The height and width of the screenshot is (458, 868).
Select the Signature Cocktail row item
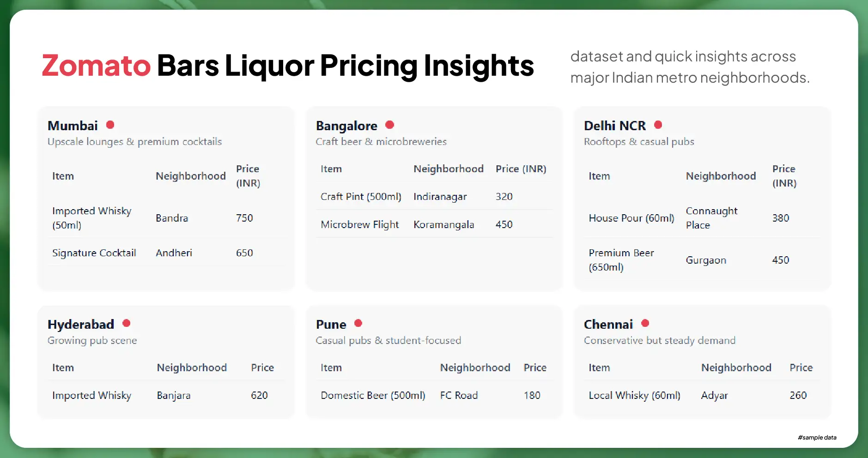pos(94,253)
